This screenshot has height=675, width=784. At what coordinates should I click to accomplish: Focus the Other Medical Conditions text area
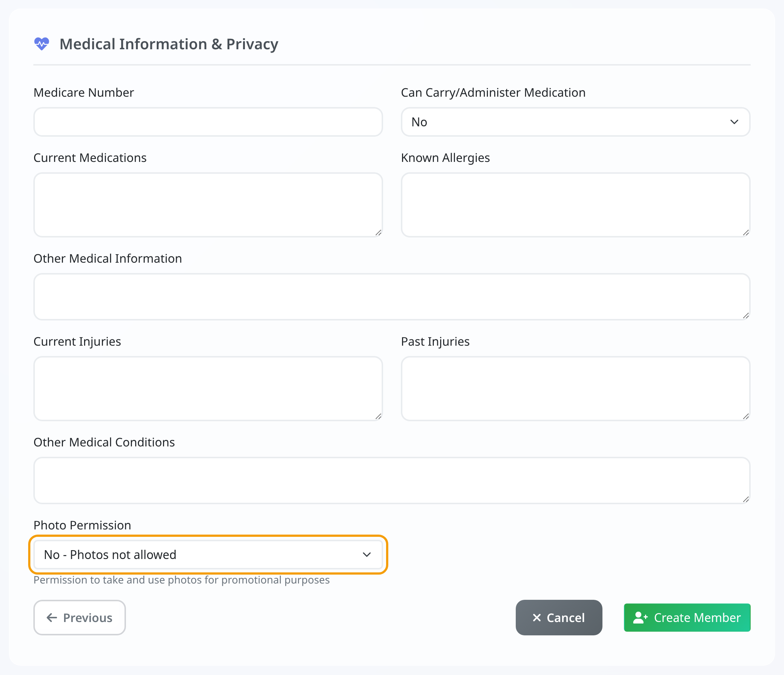click(392, 481)
